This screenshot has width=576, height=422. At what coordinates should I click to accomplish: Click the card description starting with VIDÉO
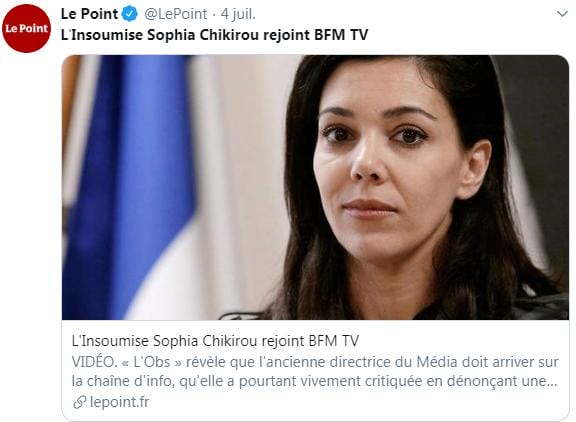coord(315,371)
